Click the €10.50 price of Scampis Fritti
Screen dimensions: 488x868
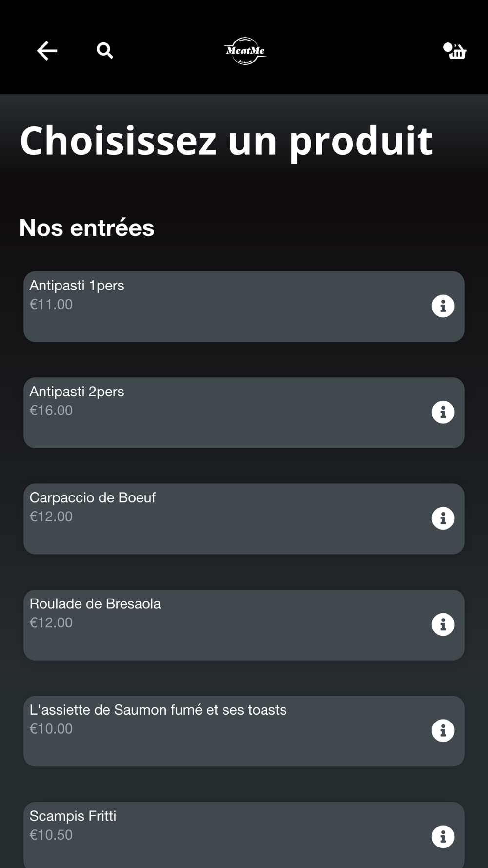click(51, 835)
